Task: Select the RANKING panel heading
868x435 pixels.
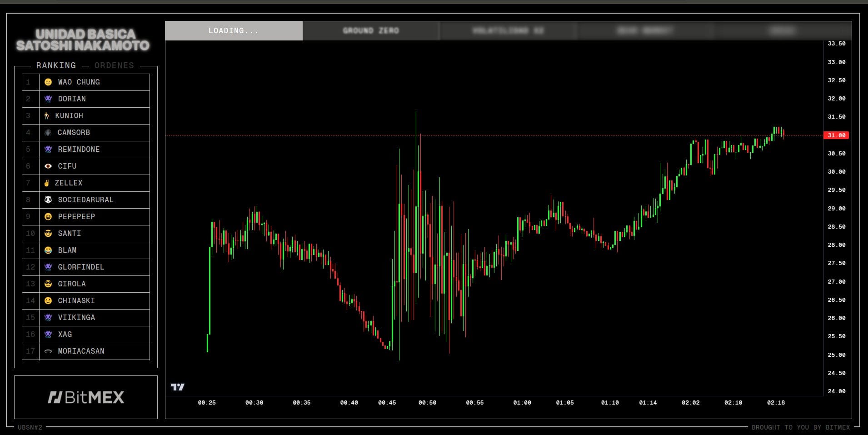Action: tap(56, 65)
